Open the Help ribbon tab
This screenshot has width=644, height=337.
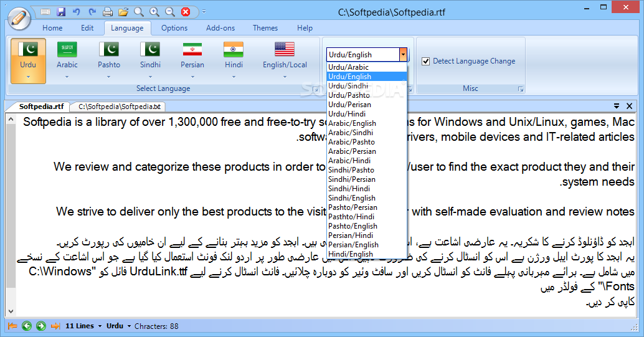click(305, 28)
